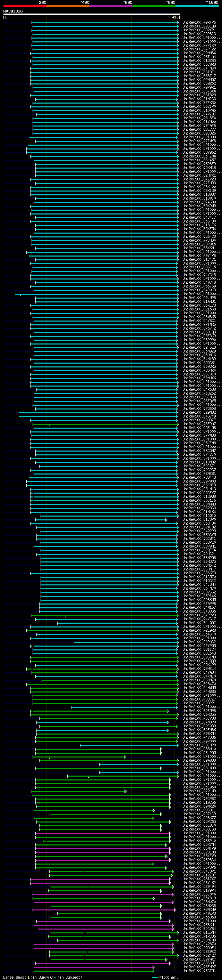Viewport: 222px width, 980px height.
Task: Select label UniRef100_B1L5N4
Action: point(199,932)
